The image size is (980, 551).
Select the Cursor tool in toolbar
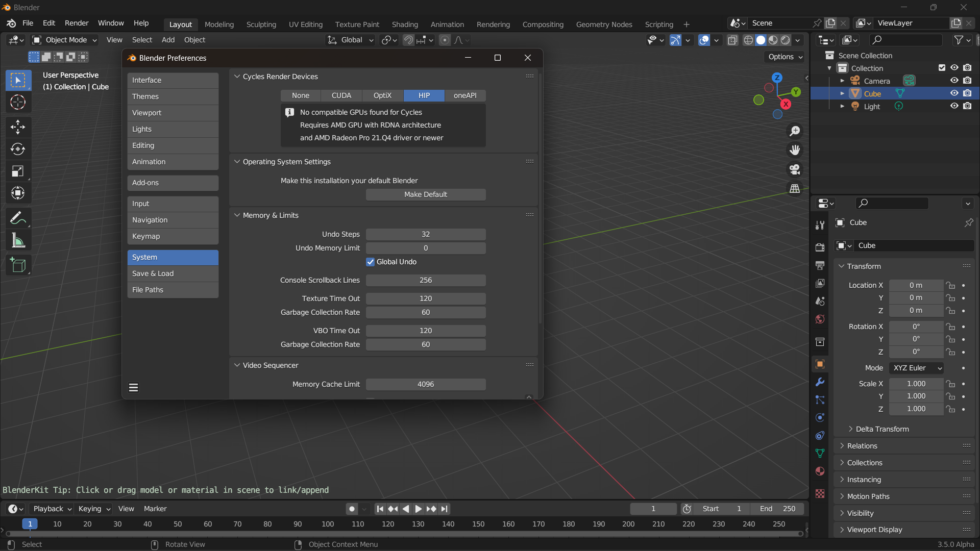(18, 102)
